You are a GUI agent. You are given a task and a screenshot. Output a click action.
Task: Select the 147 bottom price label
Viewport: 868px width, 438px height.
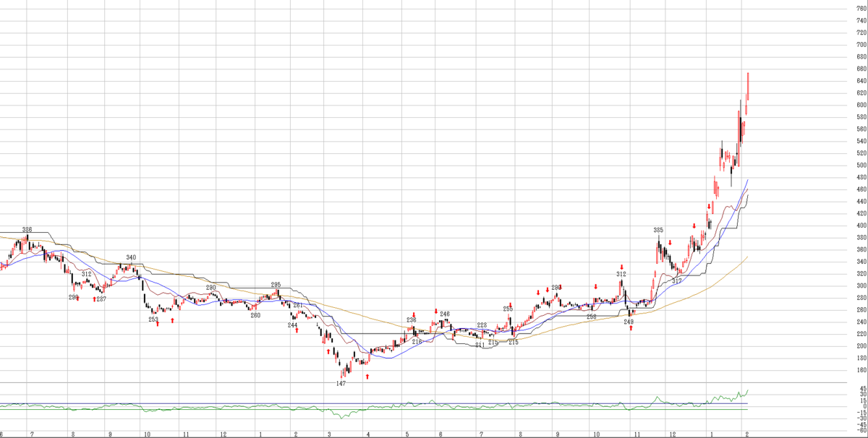(x=341, y=383)
